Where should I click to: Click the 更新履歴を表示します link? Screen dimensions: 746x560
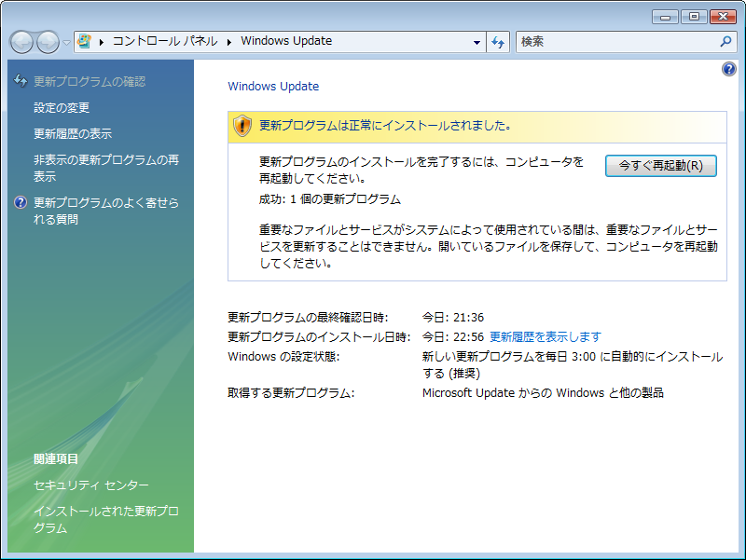(546, 337)
